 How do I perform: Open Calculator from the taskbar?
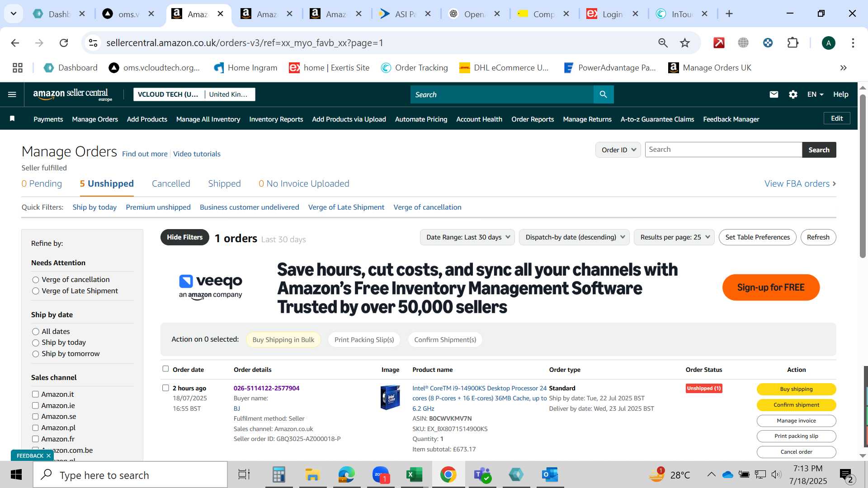278,474
